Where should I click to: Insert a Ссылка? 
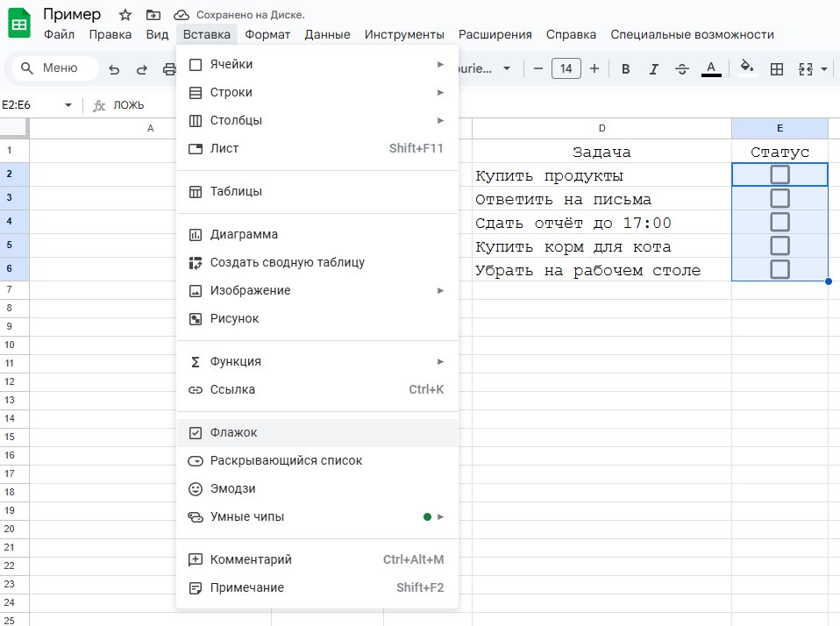(317, 389)
